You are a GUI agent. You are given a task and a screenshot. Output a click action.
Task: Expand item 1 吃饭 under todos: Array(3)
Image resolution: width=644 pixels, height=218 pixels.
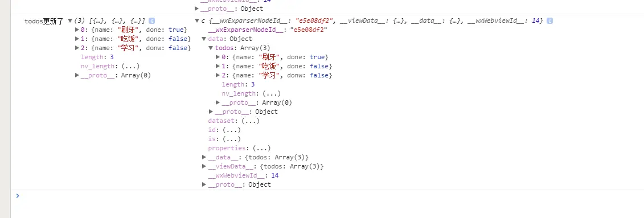(218, 66)
